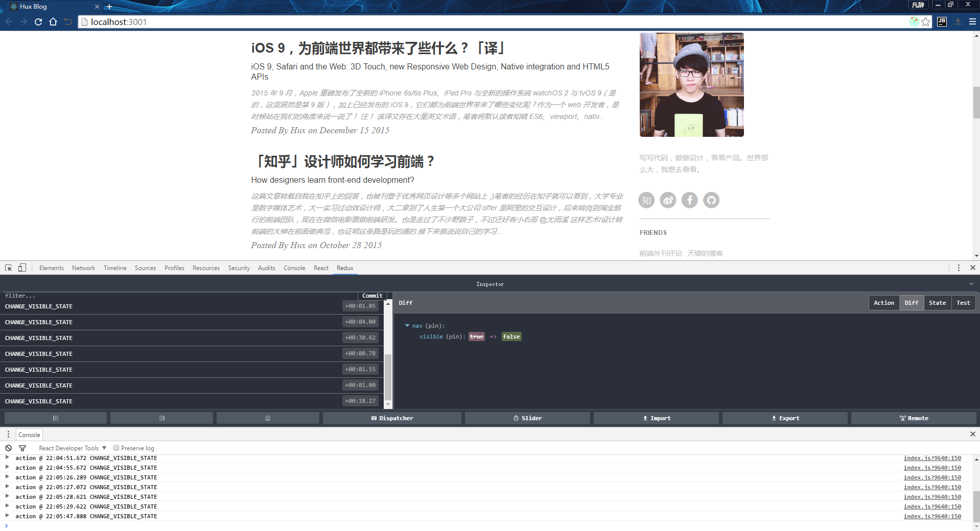Collapse the nav (pin) diff node
Viewport: 980px width, 531px height.
point(407,326)
